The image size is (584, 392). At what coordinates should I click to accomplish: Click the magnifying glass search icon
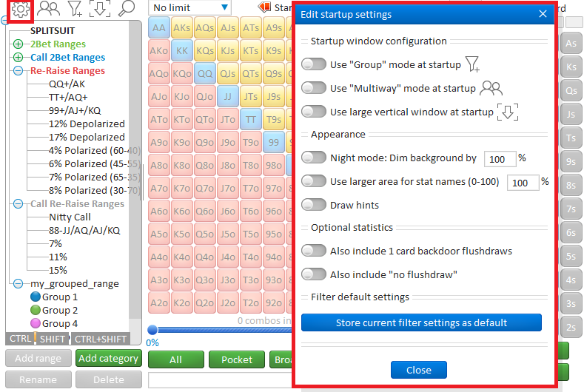pyautogui.click(x=127, y=9)
